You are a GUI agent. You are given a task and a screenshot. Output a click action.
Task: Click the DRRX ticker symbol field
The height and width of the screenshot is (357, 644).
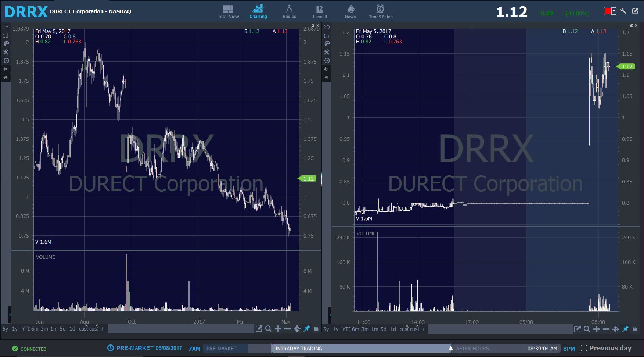pos(26,11)
